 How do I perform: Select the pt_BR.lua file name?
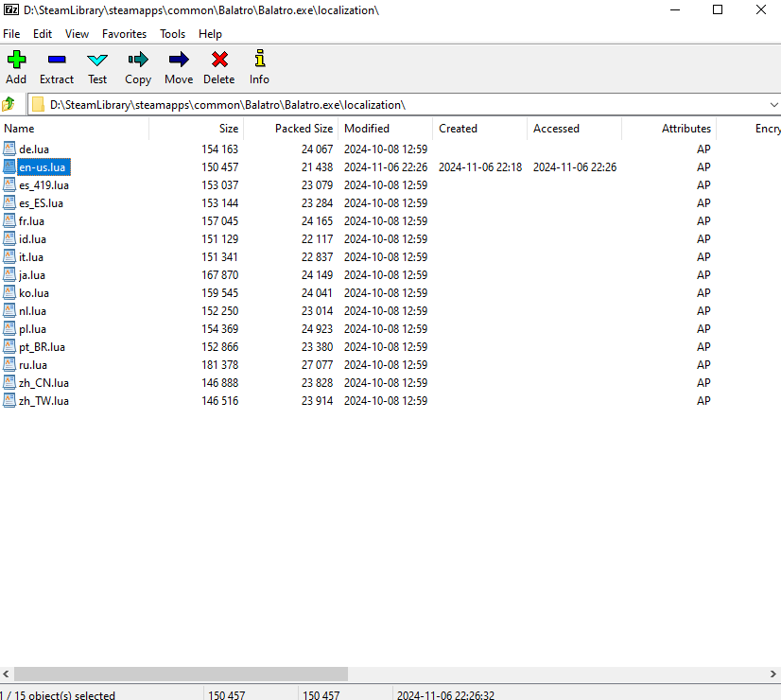coord(42,346)
